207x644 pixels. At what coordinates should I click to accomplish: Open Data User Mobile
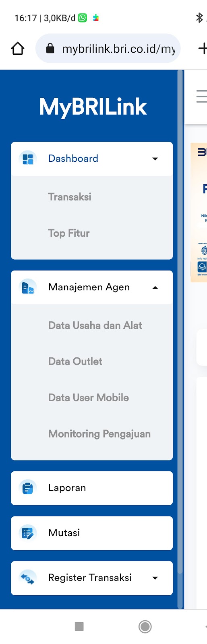pos(89,398)
